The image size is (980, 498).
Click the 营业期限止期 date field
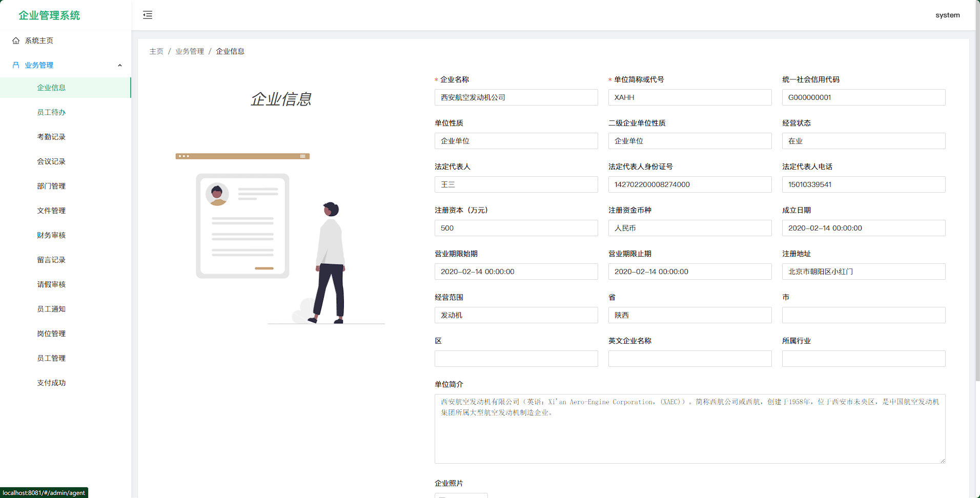[689, 272]
